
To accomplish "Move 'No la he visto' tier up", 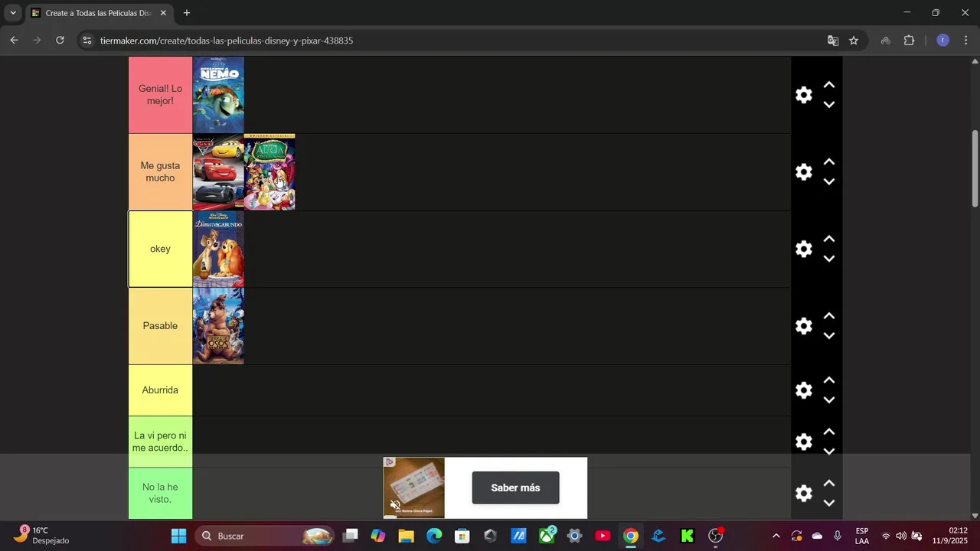I will (828, 483).
